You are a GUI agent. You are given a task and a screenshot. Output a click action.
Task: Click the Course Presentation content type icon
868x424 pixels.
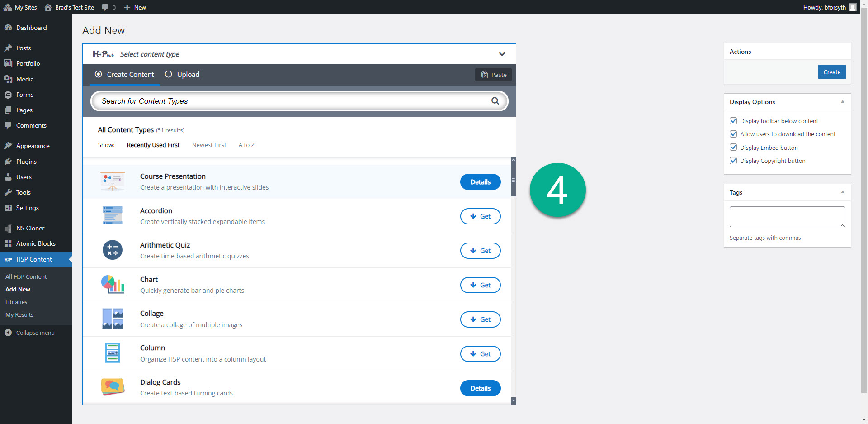click(113, 181)
